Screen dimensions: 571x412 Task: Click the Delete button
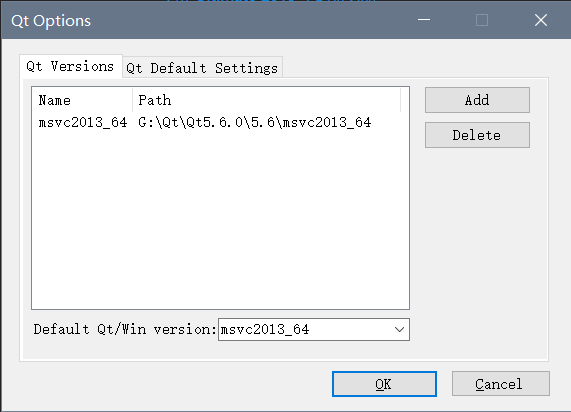[x=477, y=135]
